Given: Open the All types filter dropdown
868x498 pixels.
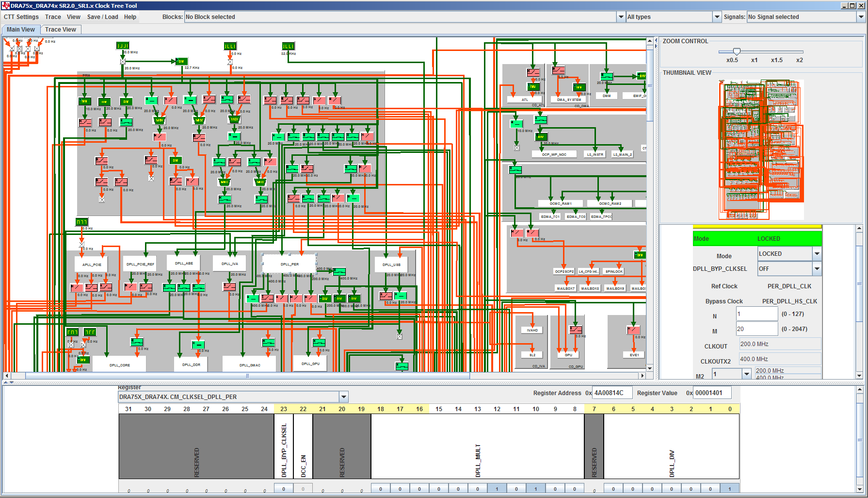Looking at the screenshot, I should point(717,17).
